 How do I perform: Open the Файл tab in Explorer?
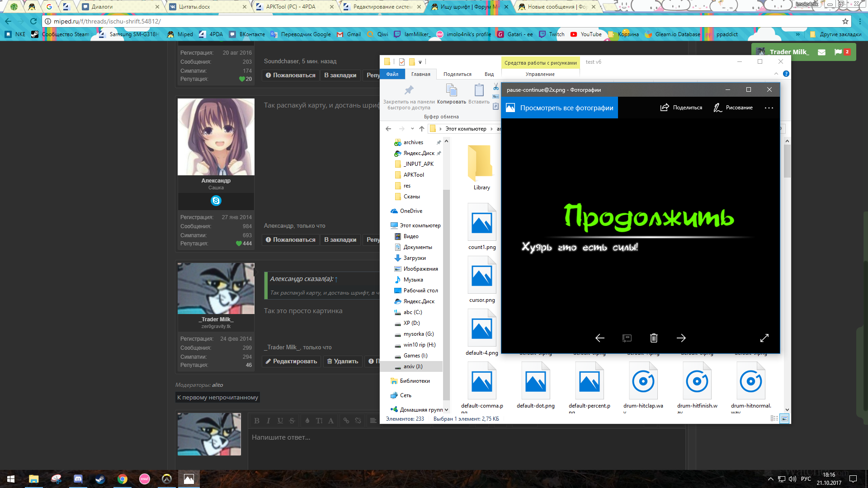tap(392, 74)
